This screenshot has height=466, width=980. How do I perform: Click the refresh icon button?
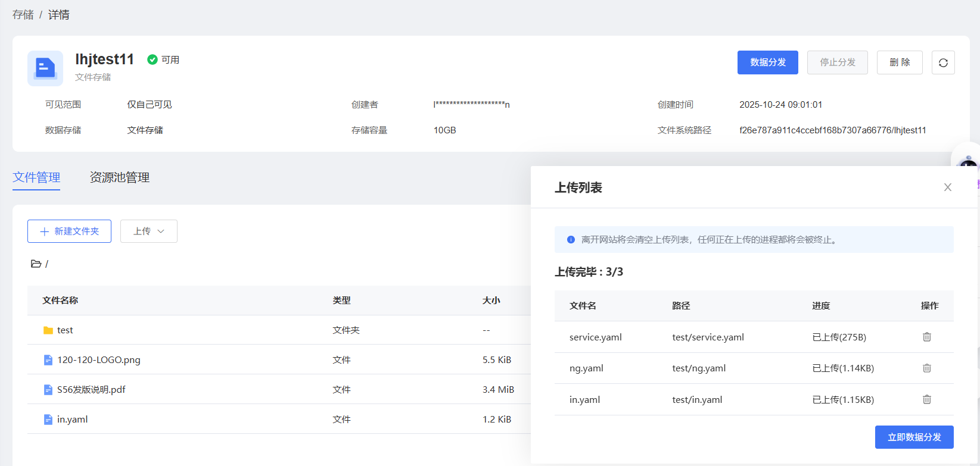tap(943, 62)
